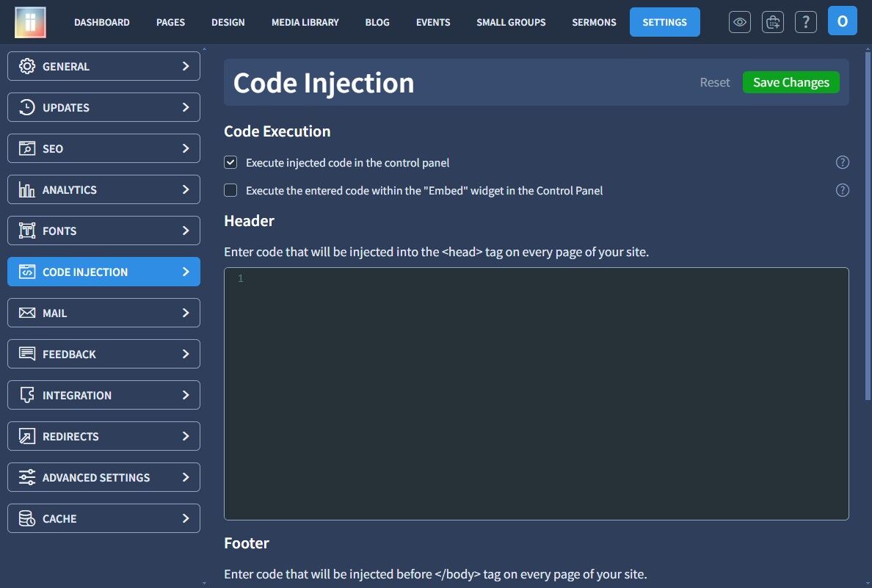872x588 pixels.
Task: Click the green Save Changes button
Action: tap(791, 82)
